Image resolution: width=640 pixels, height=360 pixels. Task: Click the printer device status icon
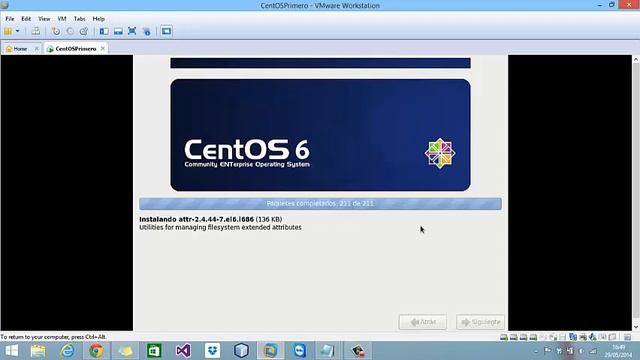click(583, 337)
